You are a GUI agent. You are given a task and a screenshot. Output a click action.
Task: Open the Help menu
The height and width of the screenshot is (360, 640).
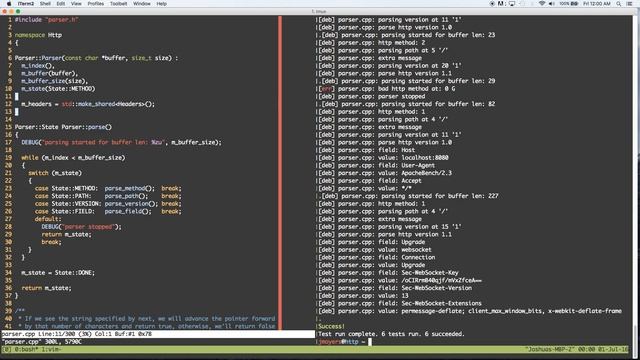(162, 4)
